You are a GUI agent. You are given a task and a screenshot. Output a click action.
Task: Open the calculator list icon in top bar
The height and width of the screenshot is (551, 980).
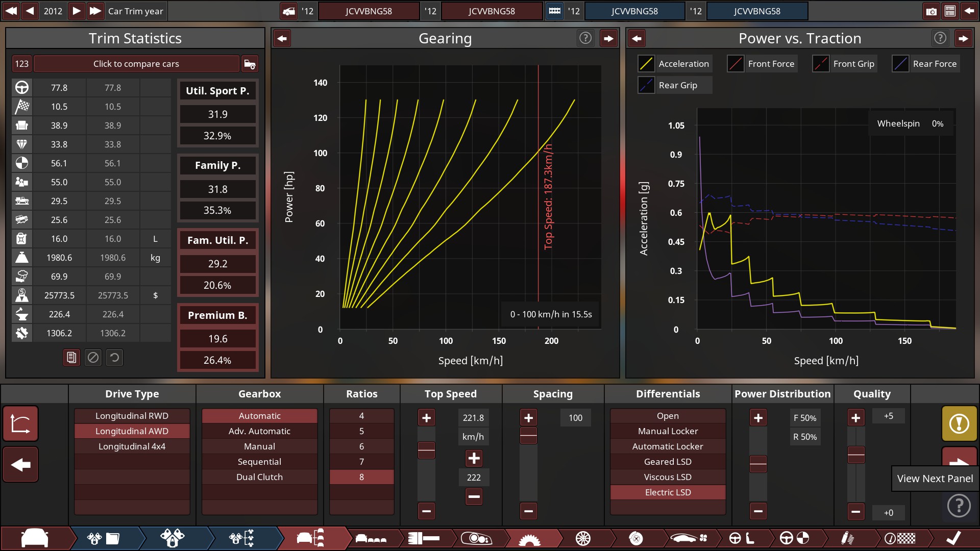pos(950,11)
